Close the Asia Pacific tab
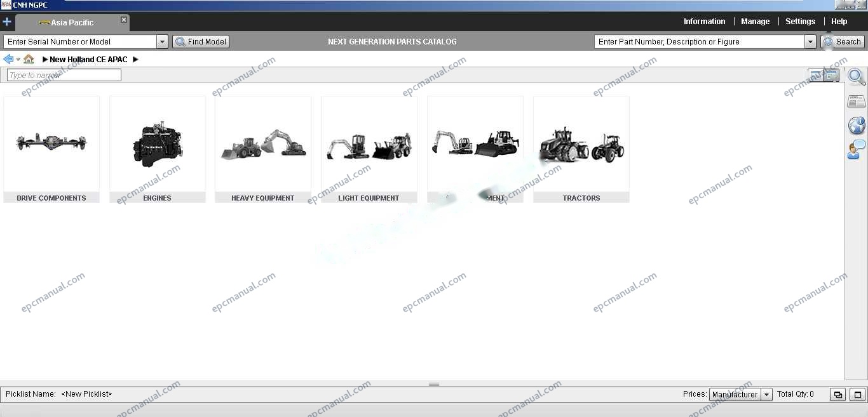868x417 pixels. (x=124, y=20)
